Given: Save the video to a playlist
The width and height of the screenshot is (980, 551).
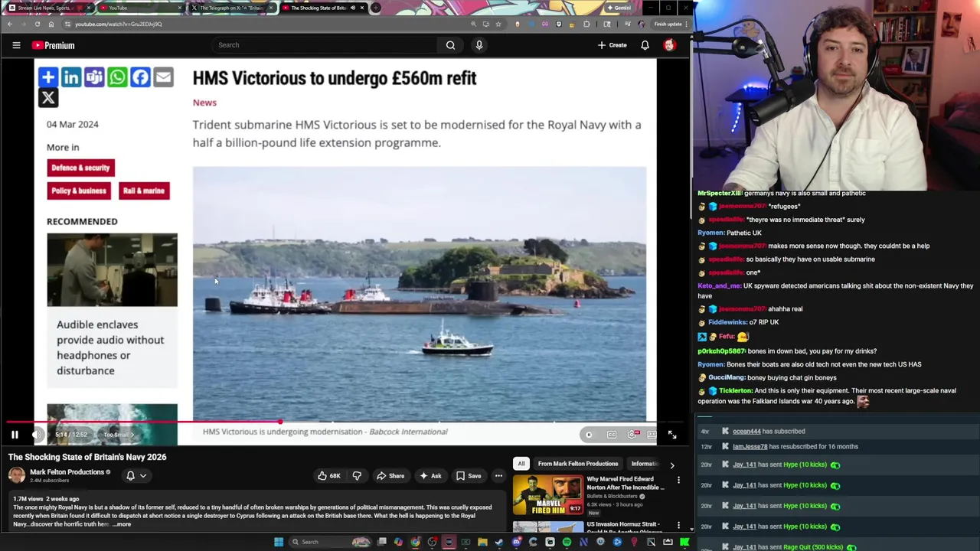Looking at the screenshot, I should (469, 476).
